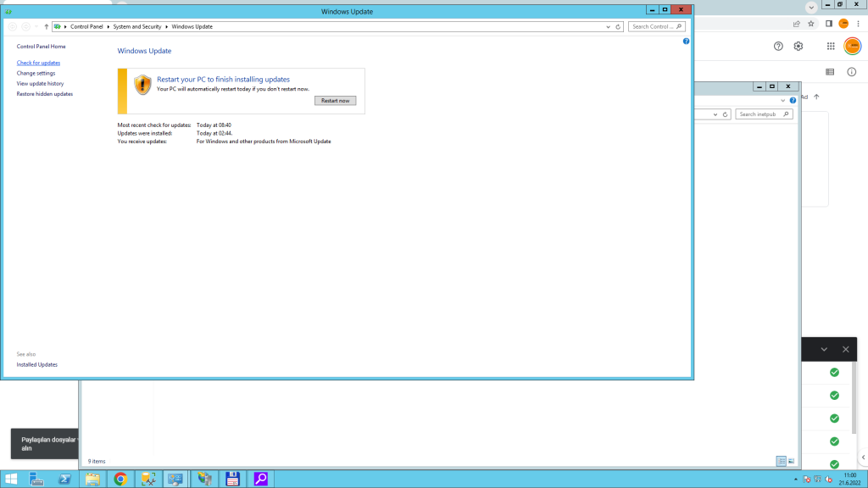Viewport: 868px width, 488px height.
Task: Open Installed Updates link
Action: [x=37, y=364]
